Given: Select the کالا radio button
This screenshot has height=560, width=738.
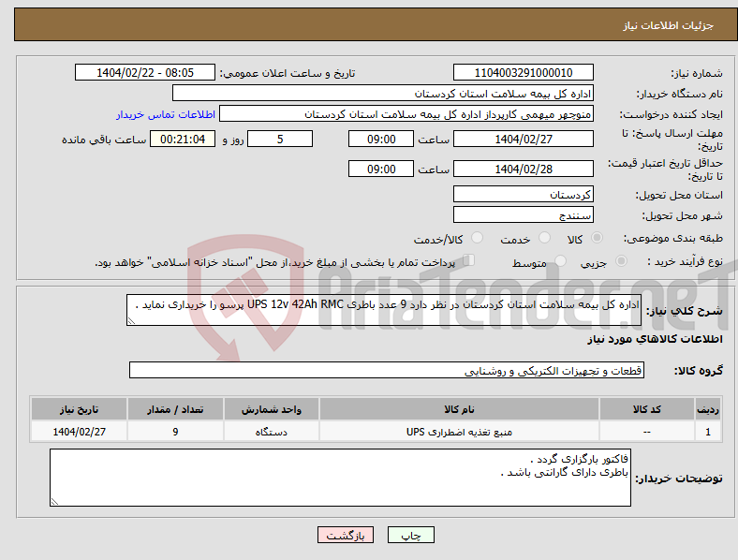Looking at the screenshot, I should (597, 238).
